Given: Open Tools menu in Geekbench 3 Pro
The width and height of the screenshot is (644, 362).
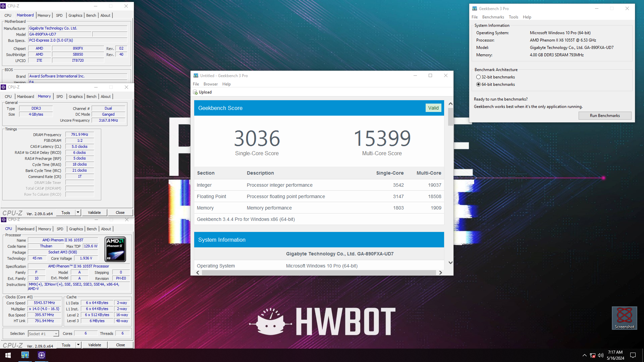Looking at the screenshot, I should pyautogui.click(x=514, y=17).
